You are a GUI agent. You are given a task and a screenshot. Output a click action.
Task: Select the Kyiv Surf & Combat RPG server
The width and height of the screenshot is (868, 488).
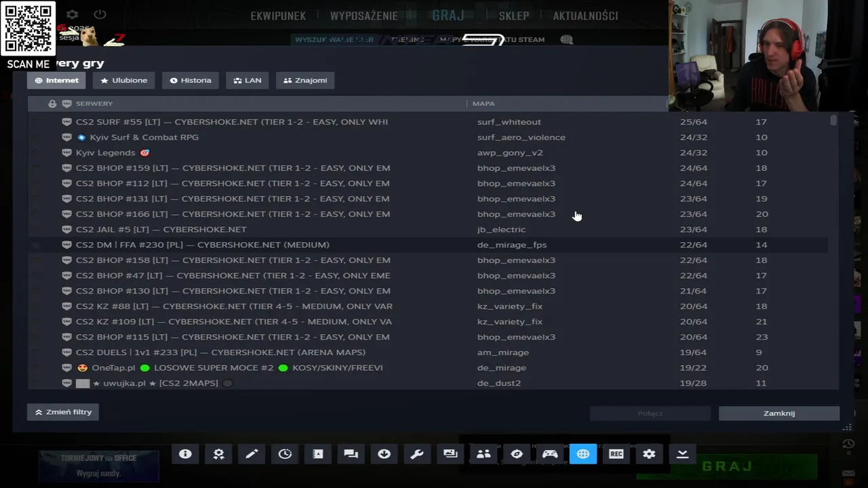coord(427,137)
